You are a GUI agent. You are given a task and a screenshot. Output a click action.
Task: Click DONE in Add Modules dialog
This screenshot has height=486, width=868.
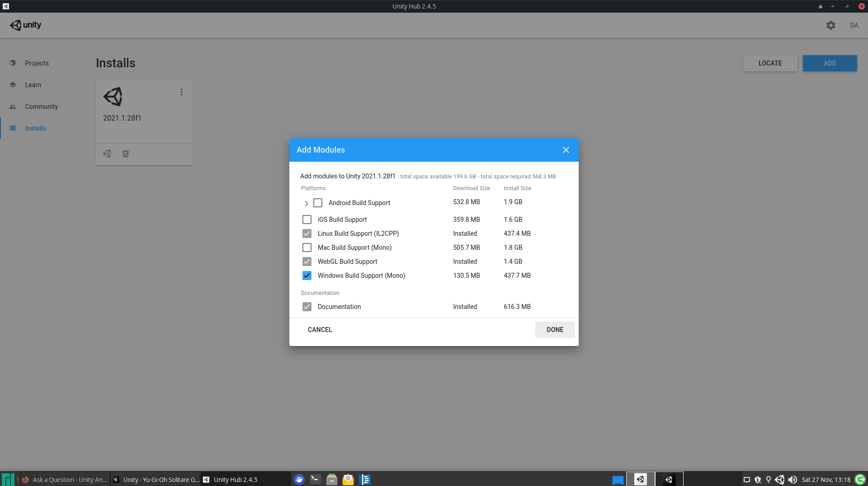[x=555, y=330]
